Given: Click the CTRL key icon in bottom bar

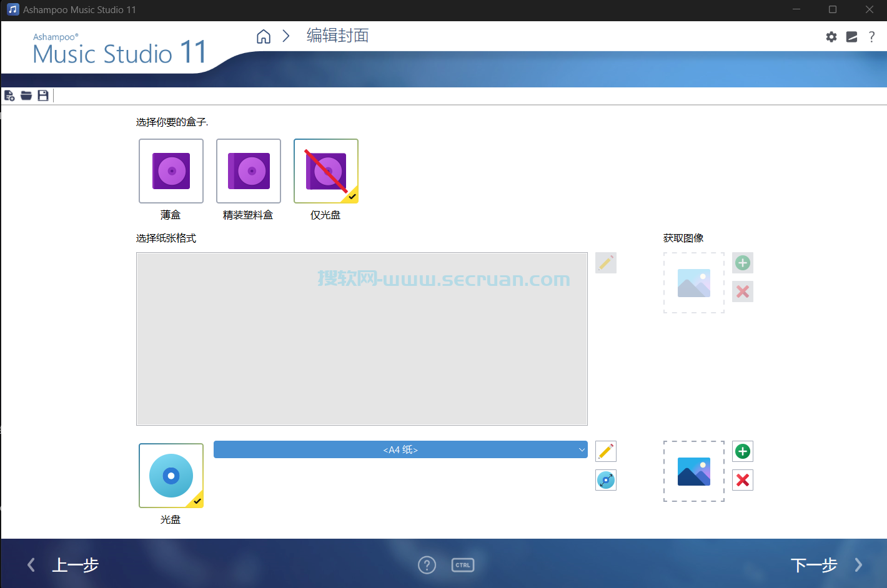Looking at the screenshot, I should pyautogui.click(x=463, y=565).
